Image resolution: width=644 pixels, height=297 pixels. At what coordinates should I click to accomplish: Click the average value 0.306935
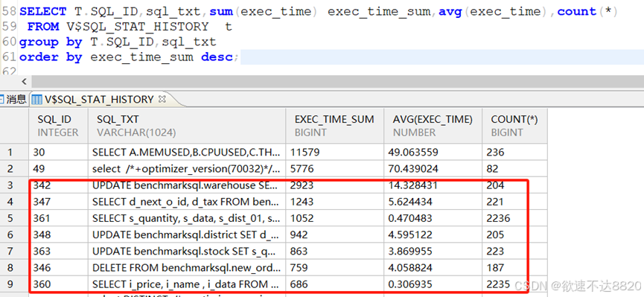tap(433, 284)
